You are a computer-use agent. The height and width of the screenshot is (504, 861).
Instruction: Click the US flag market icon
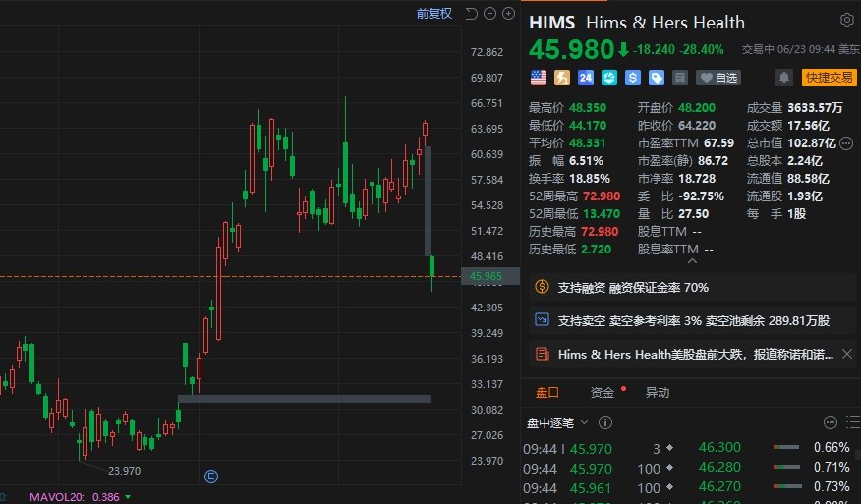539,78
